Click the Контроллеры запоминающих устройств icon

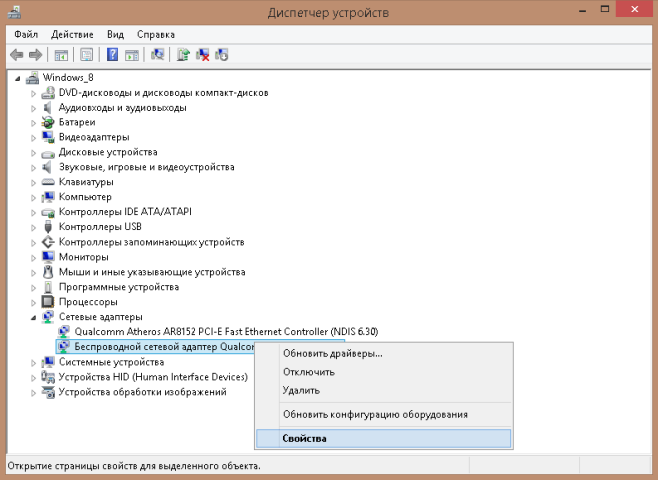click(48, 242)
